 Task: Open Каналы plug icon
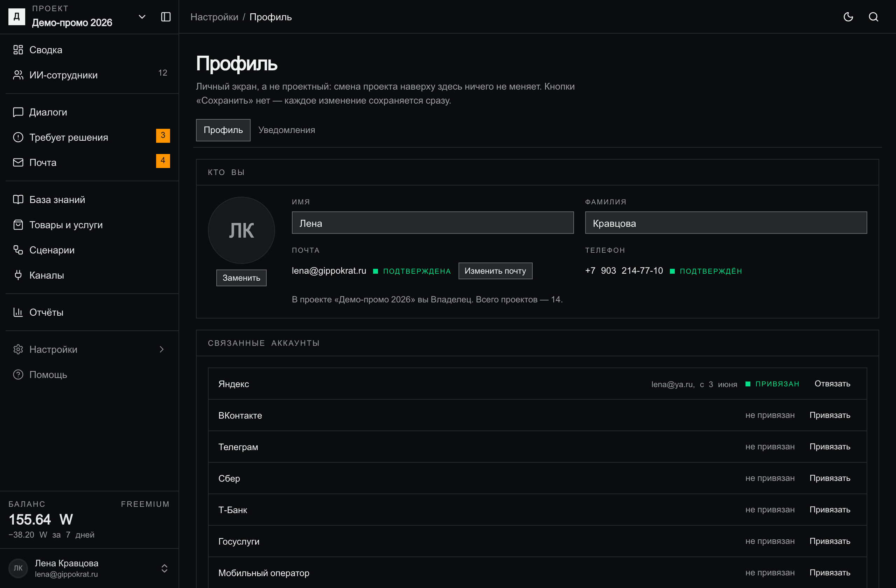(x=18, y=275)
